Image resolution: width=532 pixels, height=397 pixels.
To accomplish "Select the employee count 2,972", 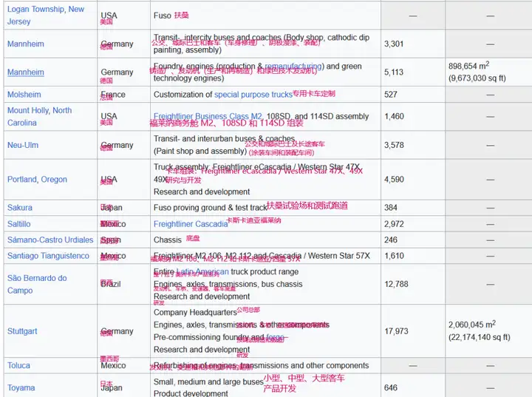I will click(394, 224).
